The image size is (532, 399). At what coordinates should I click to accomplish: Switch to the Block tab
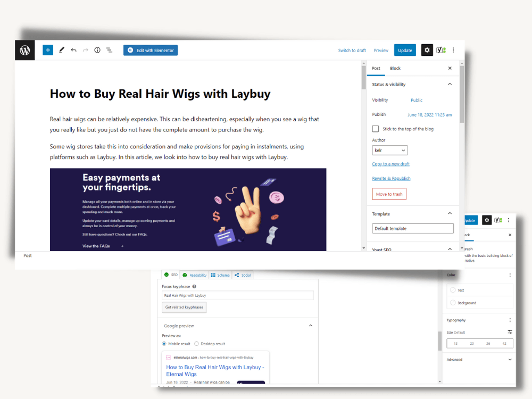coord(395,68)
